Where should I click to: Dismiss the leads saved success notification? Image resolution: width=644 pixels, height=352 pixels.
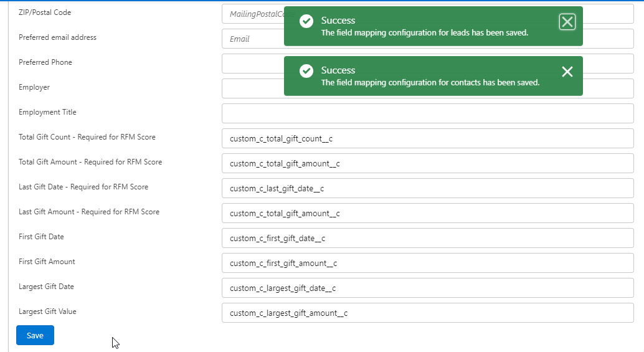[x=567, y=22]
